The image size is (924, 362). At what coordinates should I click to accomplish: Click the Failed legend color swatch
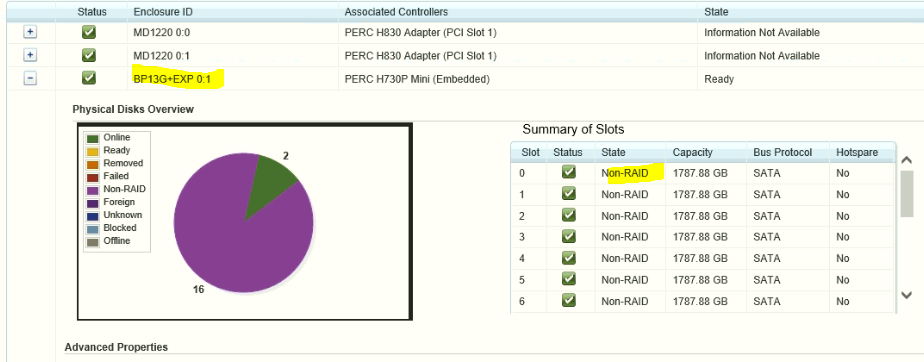tap(93, 177)
